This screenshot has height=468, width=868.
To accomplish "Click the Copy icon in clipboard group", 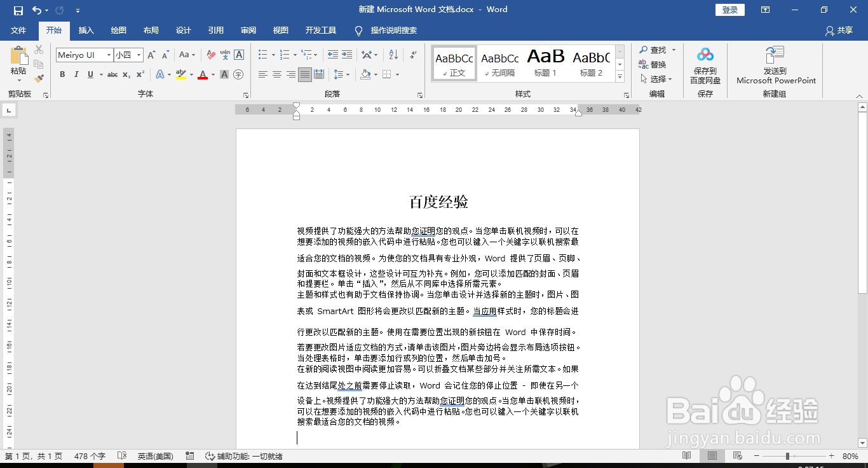I will click(x=39, y=64).
